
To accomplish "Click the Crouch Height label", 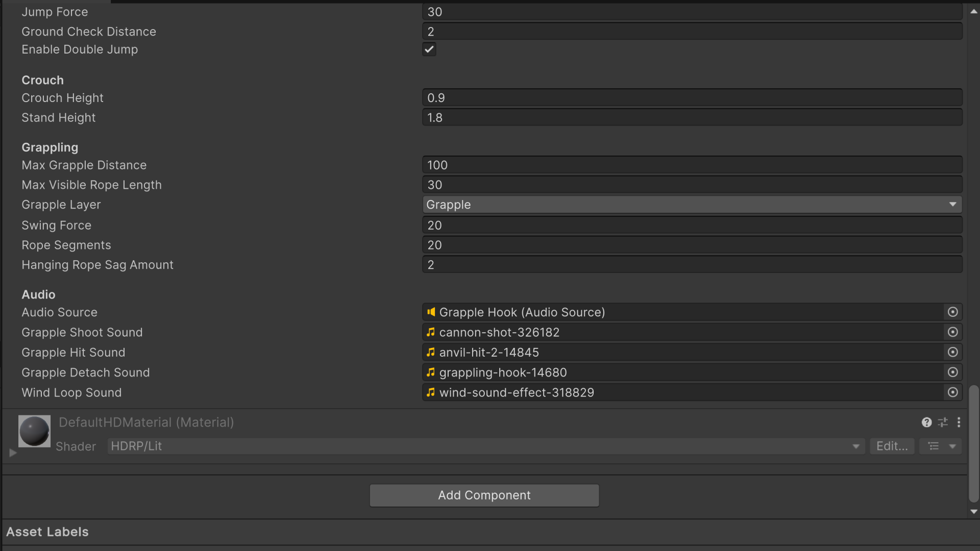I will [62, 98].
